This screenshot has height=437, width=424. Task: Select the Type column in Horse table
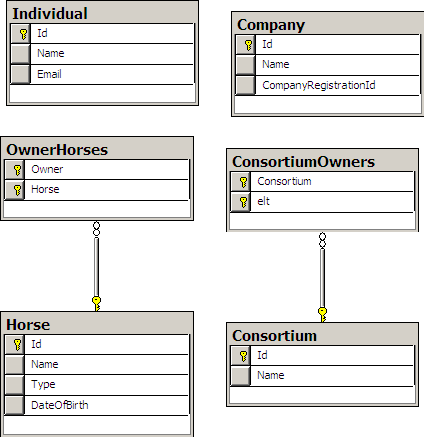pyautogui.click(x=97, y=385)
